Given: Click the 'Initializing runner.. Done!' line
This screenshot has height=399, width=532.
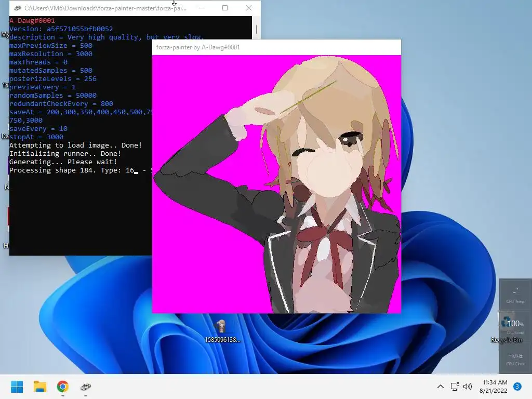Looking at the screenshot, I should [65, 153].
